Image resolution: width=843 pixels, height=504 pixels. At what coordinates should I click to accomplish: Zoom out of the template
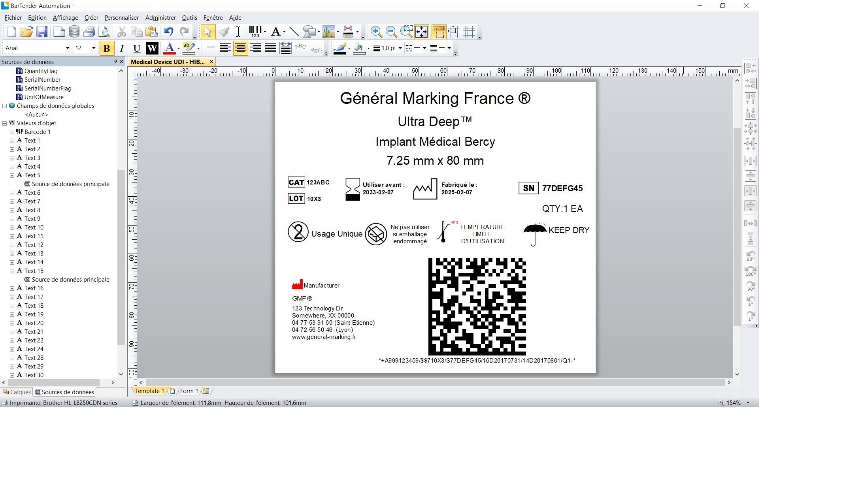[x=391, y=32]
